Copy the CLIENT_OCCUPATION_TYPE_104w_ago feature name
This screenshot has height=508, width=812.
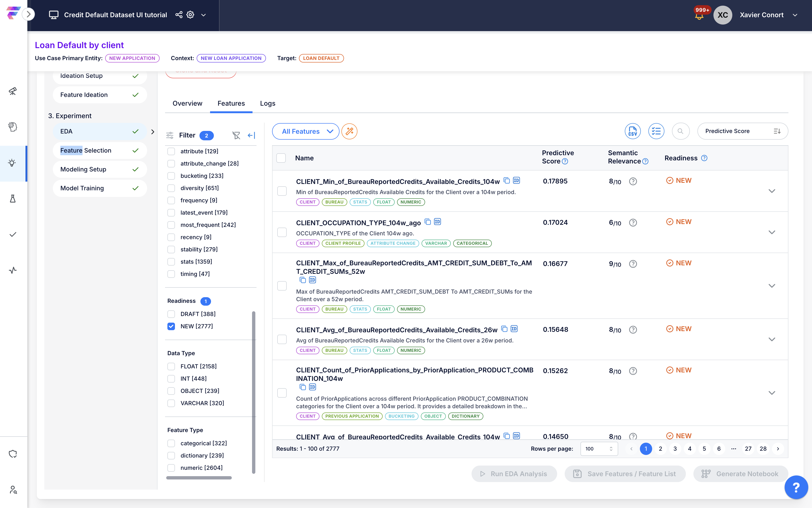click(x=427, y=222)
